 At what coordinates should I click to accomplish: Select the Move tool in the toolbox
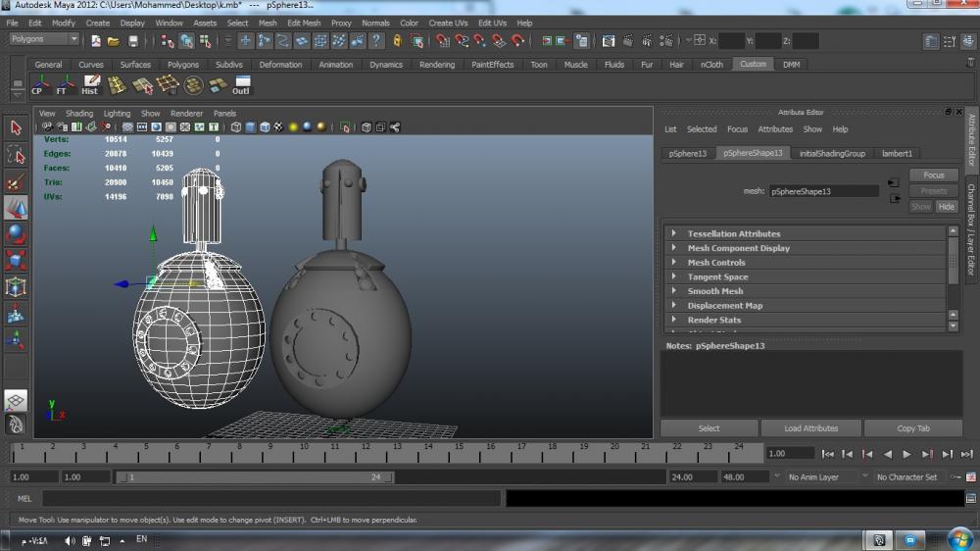click(x=16, y=208)
